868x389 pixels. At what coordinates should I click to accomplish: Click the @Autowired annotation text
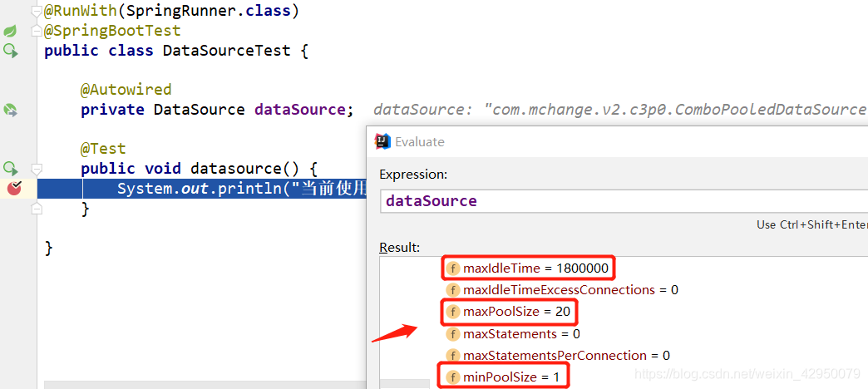click(126, 90)
